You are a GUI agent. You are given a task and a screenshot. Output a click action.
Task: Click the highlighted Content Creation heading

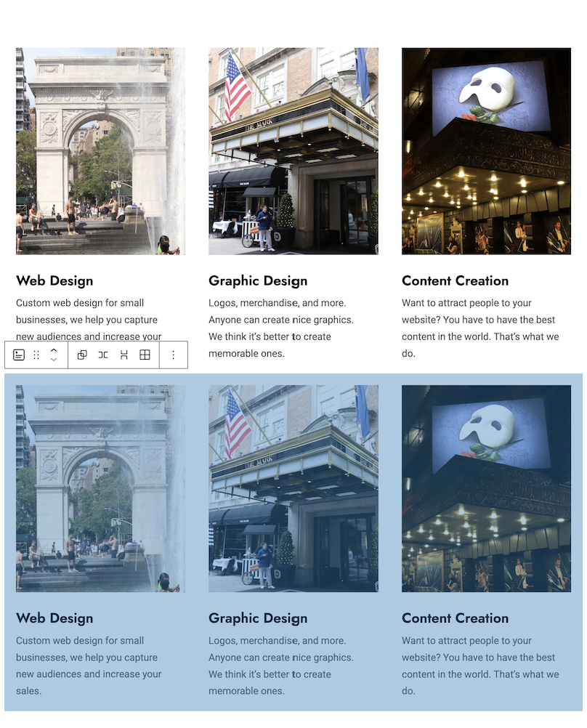click(x=455, y=618)
